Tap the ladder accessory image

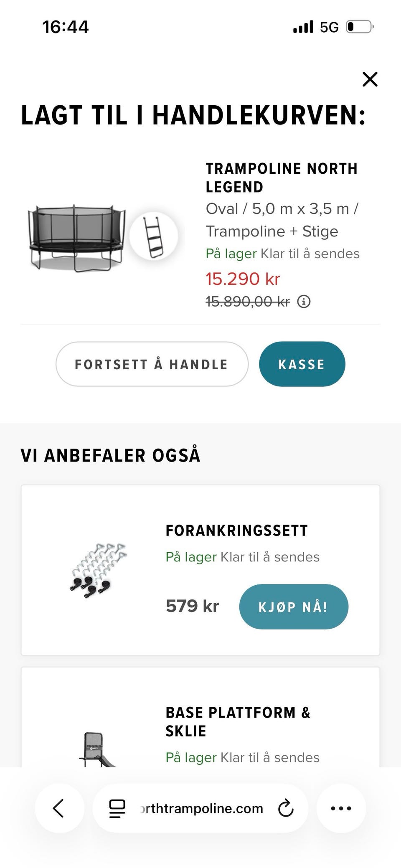coord(153,236)
